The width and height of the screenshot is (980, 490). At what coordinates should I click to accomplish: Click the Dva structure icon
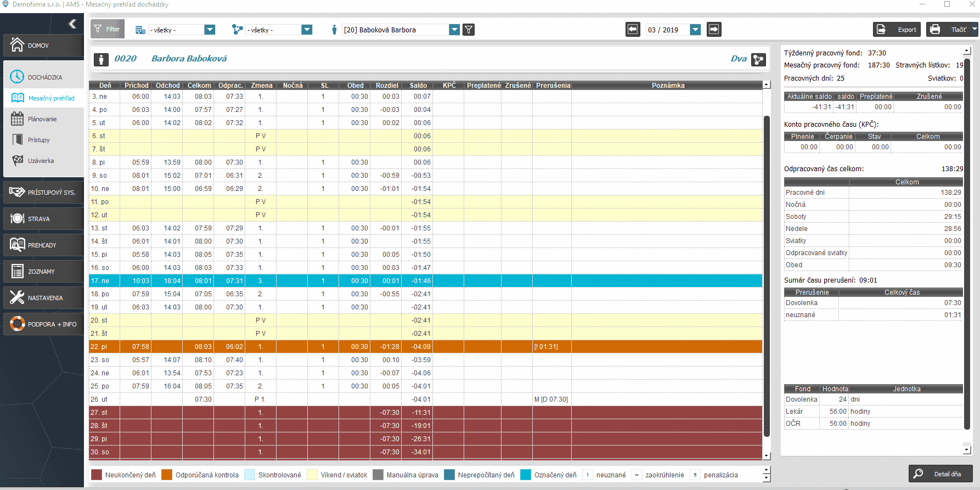758,59
